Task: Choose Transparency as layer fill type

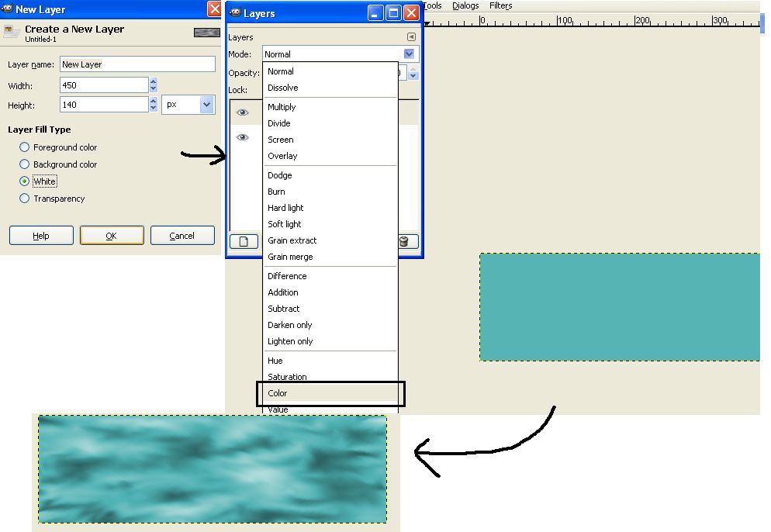Action: [25, 199]
